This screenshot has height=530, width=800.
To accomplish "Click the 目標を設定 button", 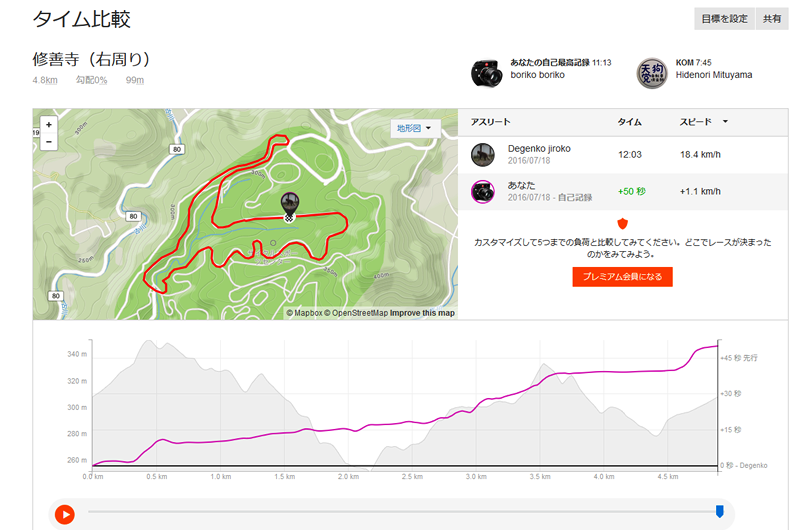I will click(x=724, y=19).
